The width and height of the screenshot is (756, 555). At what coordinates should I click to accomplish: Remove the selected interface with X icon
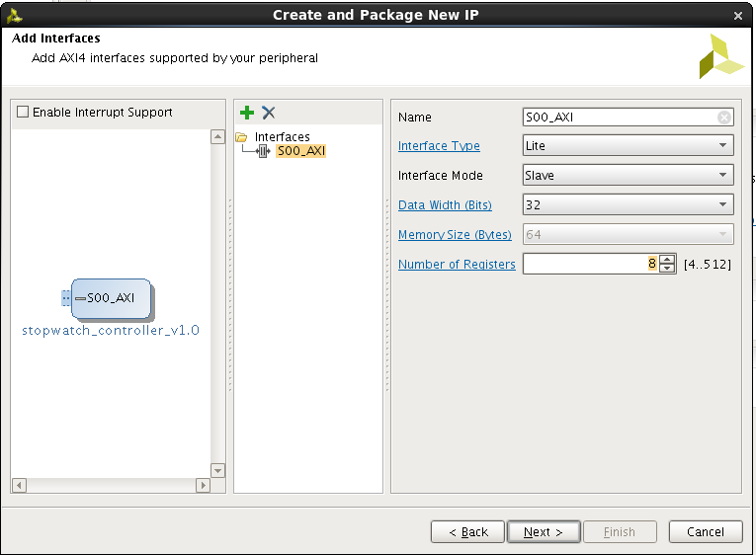[x=269, y=113]
